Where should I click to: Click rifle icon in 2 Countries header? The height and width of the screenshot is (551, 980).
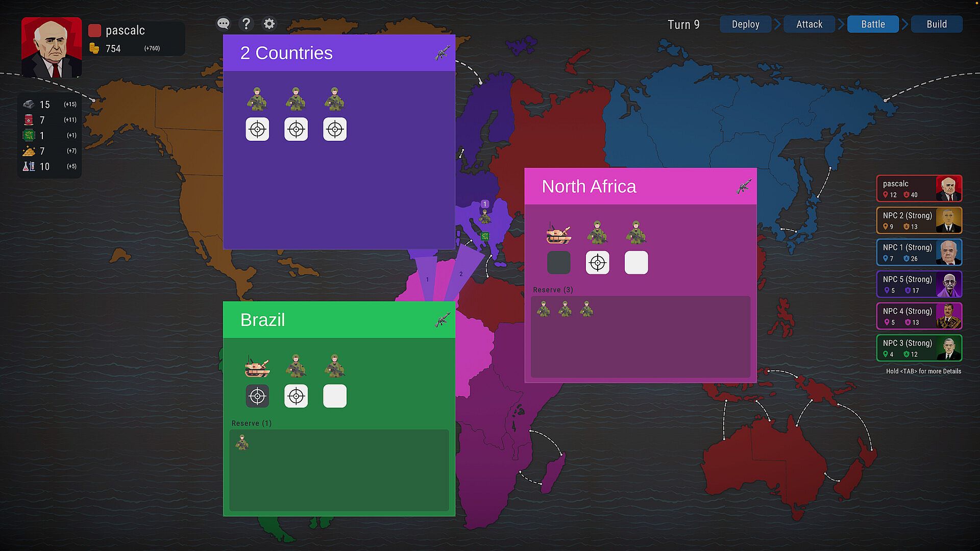coord(443,53)
